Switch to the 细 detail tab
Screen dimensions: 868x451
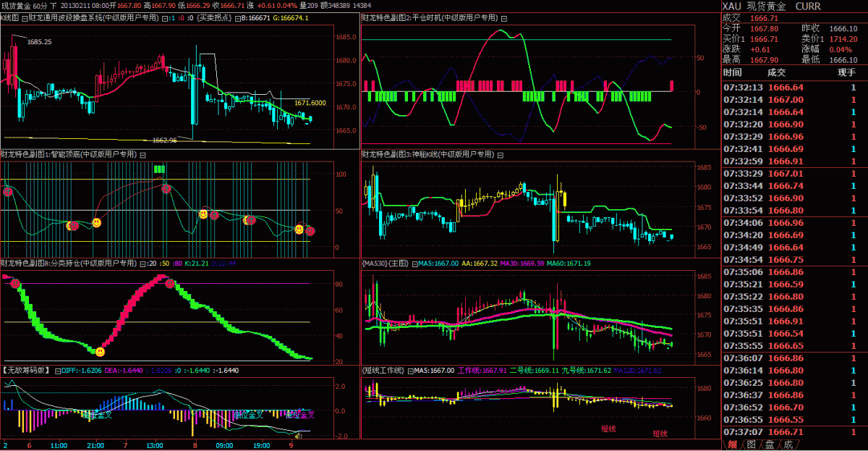pyautogui.click(x=732, y=444)
